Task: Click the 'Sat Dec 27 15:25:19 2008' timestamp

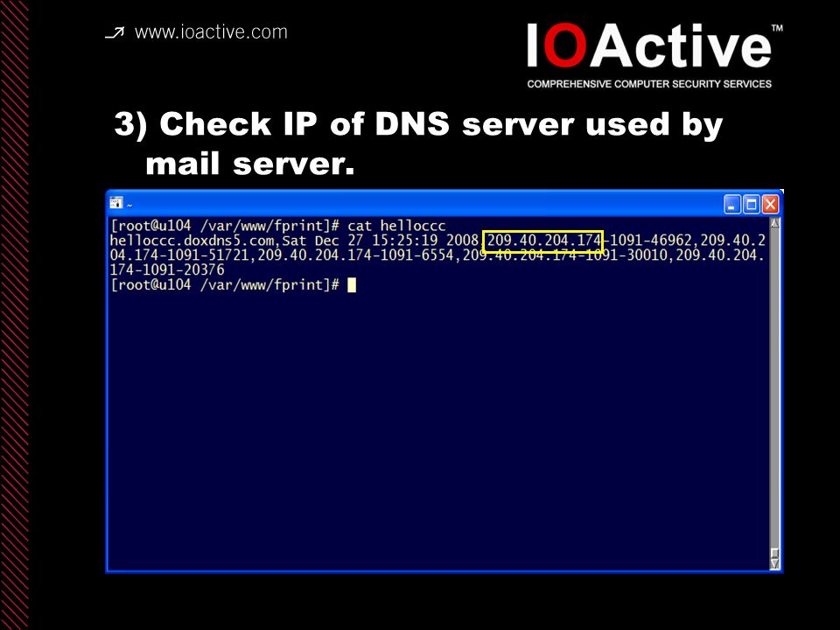Action: coord(381,240)
